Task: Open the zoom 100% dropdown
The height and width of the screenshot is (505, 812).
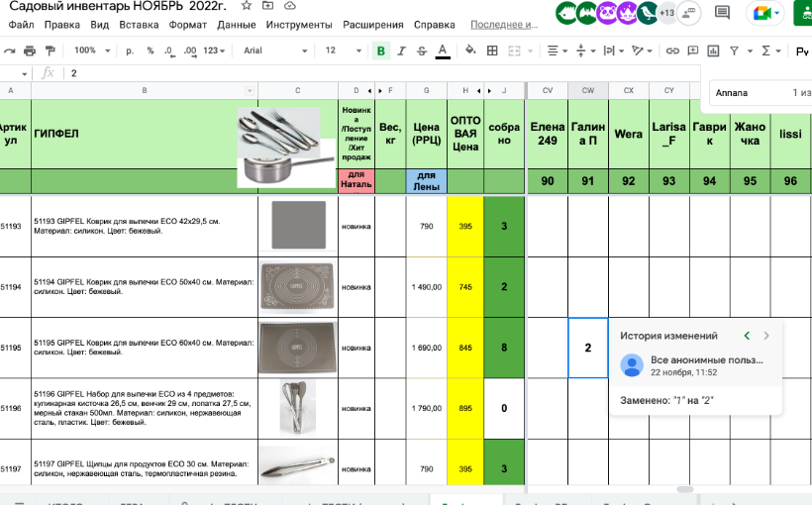Action: click(92, 50)
